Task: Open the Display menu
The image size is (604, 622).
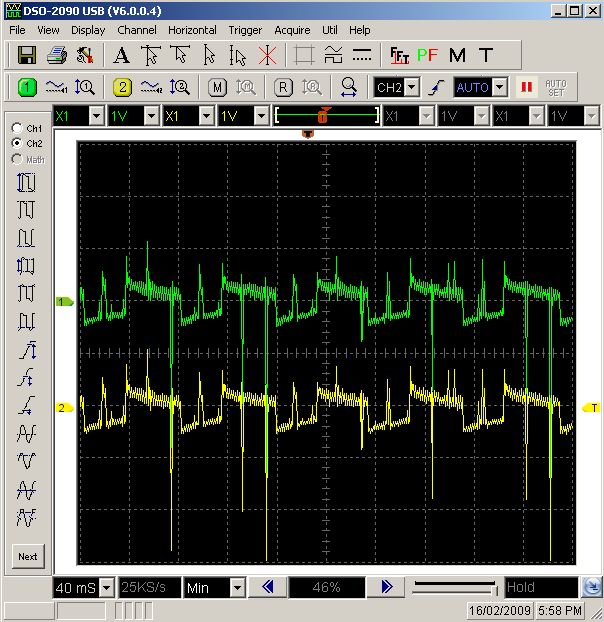Action: click(88, 30)
